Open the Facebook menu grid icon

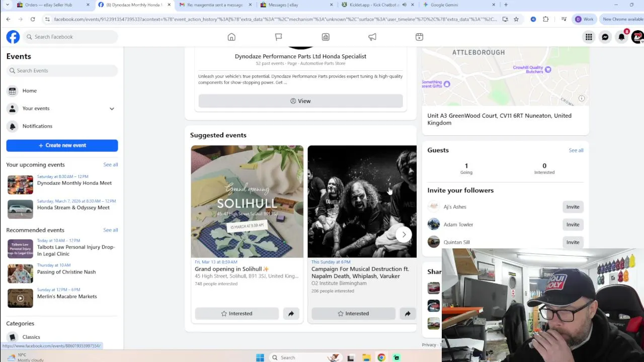pyautogui.click(x=589, y=37)
